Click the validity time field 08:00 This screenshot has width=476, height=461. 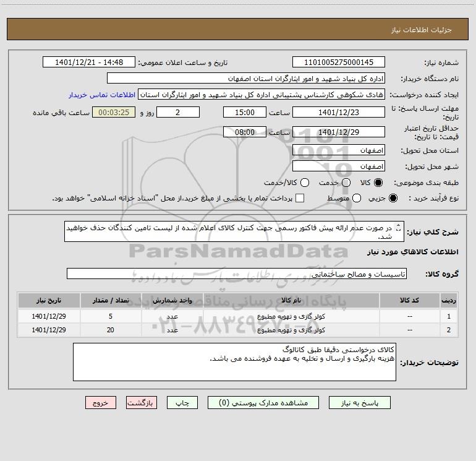[x=245, y=132]
